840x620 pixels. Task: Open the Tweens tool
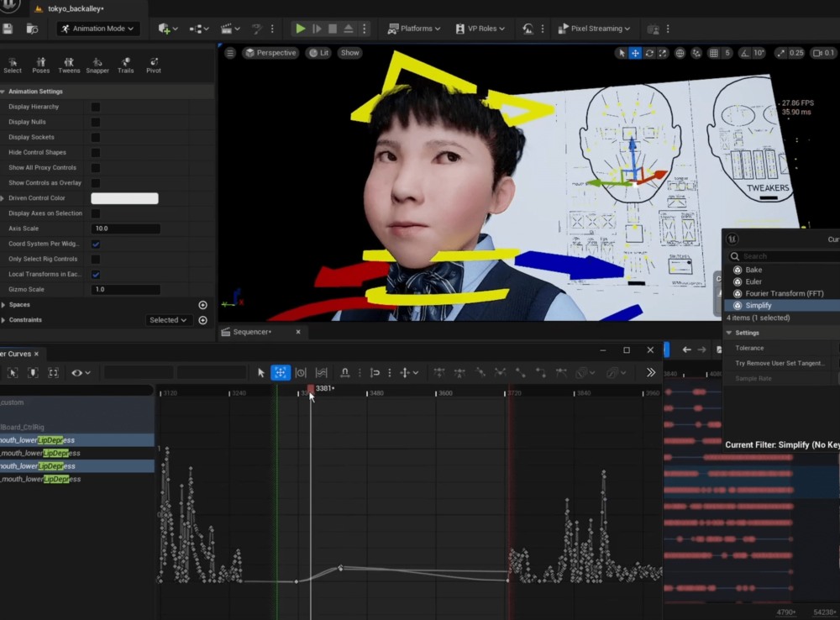(69, 66)
